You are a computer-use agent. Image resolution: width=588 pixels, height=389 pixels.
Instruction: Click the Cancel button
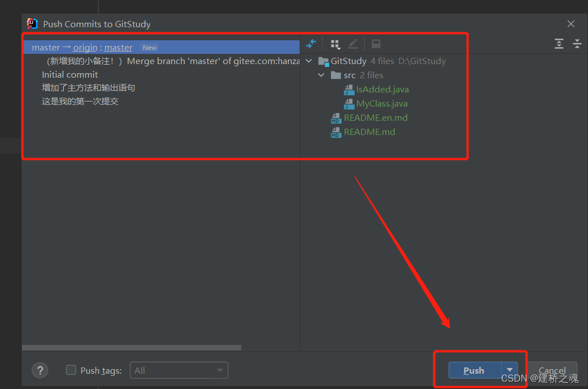tap(552, 370)
